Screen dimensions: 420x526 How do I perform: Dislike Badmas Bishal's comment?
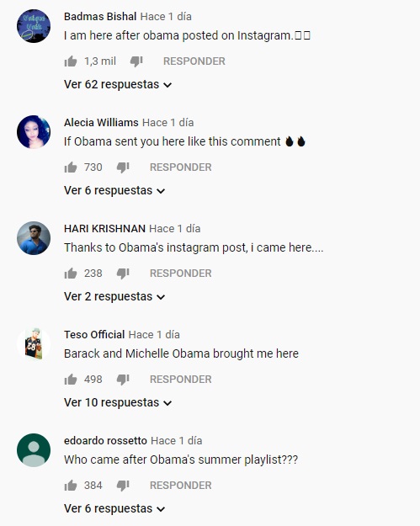point(136,61)
